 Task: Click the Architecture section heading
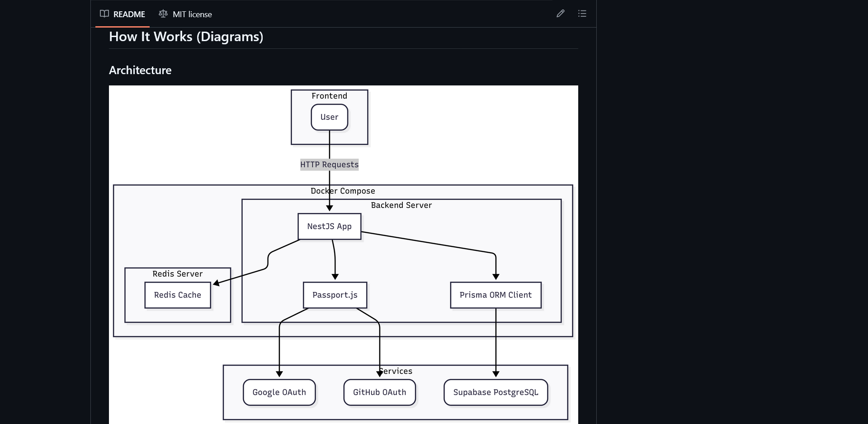[x=140, y=70]
